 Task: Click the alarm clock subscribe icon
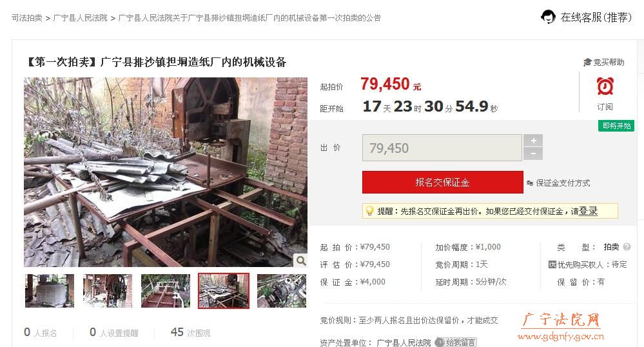[x=605, y=86]
